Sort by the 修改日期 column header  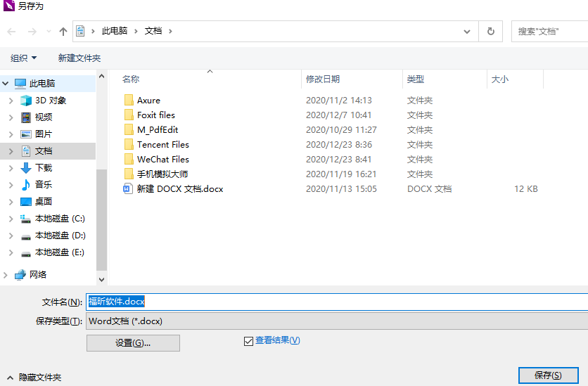tap(323, 79)
